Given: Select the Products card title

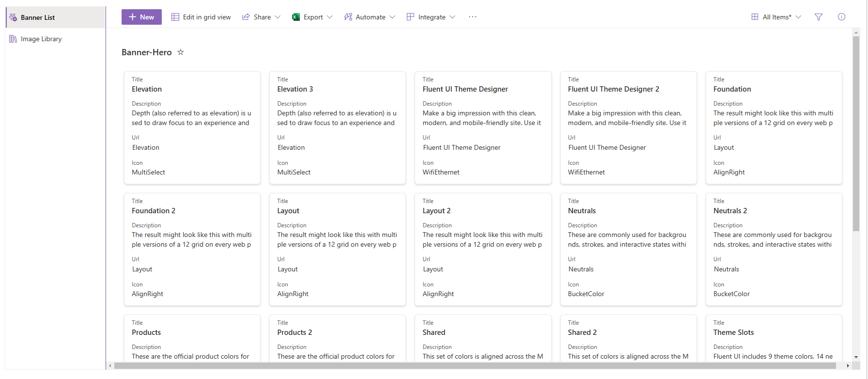Looking at the screenshot, I should tap(146, 332).
